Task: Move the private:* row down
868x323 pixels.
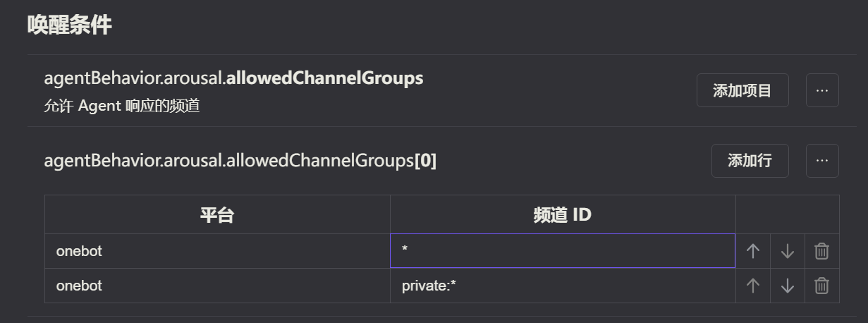Action: point(787,286)
